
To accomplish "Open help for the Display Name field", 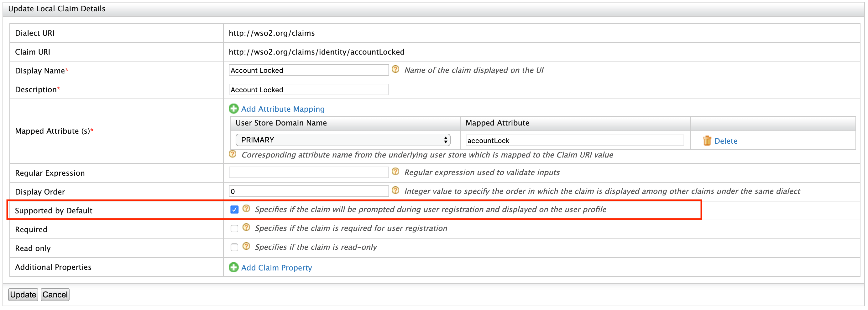I will click(x=396, y=69).
